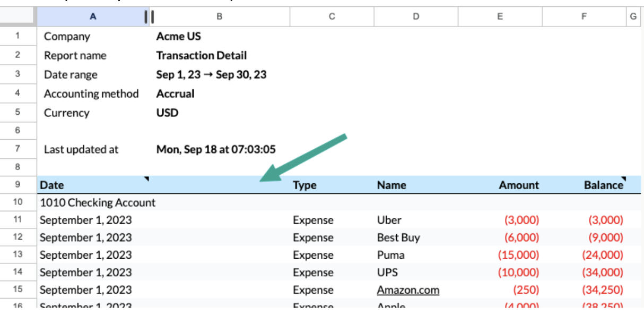This screenshot has width=644, height=323.
Task: Select column G header
Action: pyautogui.click(x=633, y=16)
